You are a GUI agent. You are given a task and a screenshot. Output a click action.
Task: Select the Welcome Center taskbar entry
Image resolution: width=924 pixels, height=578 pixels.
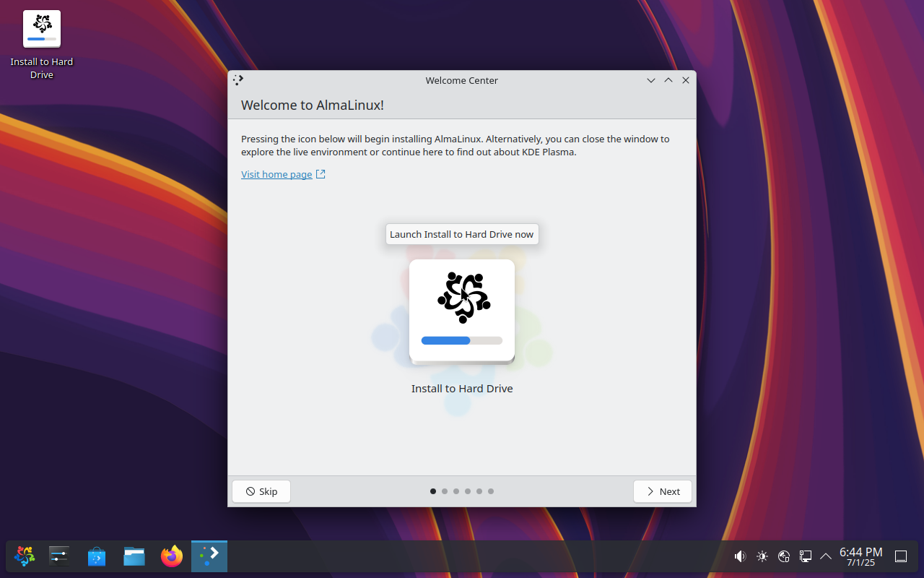click(x=209, y=556)
